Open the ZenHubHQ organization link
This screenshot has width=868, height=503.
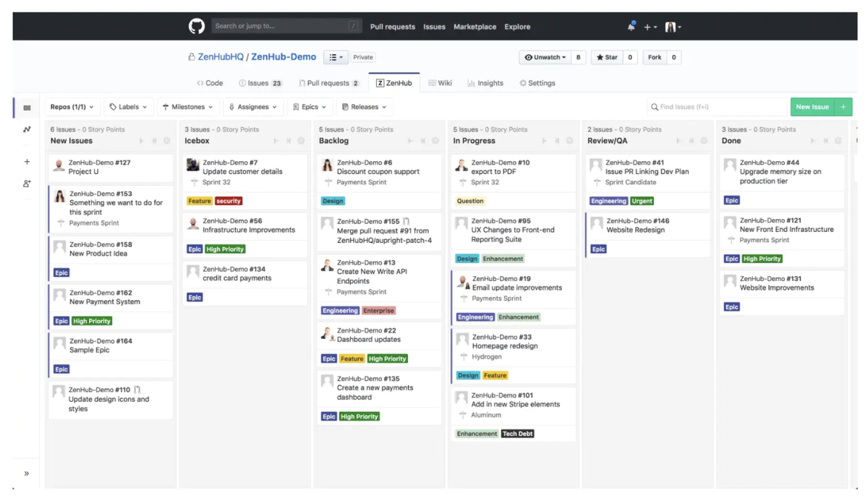(220, 57)
